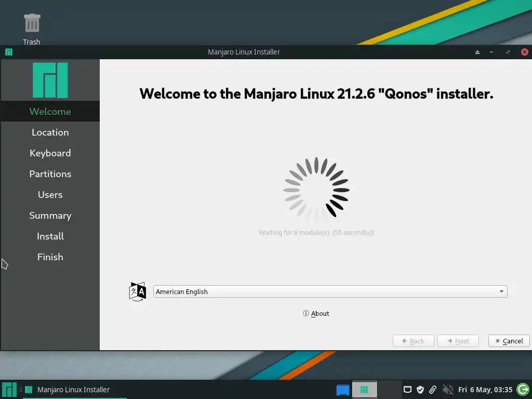Viewport: 532px width, 399px height.
Task: Click the Manjaro logo in installer sidebar
Action: click(50, 80)
